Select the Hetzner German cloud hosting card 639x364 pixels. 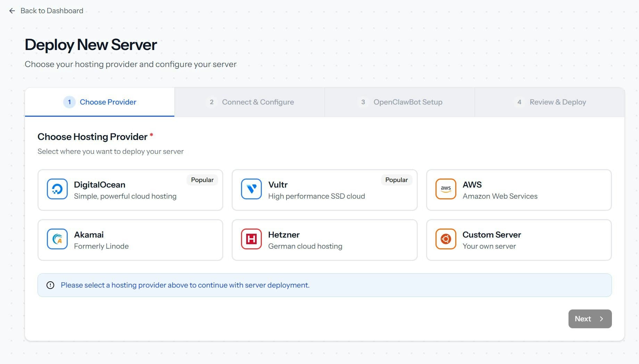(x=324, y=240)
